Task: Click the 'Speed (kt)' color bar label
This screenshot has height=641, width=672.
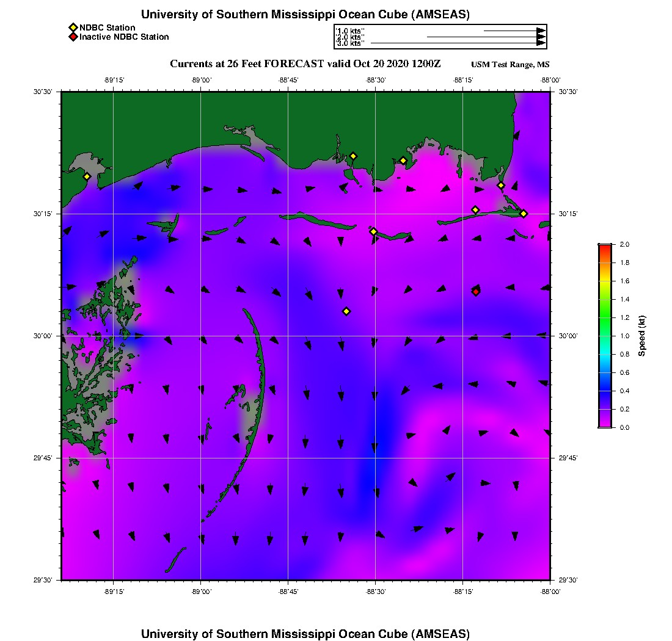Action: pos(641,336)
